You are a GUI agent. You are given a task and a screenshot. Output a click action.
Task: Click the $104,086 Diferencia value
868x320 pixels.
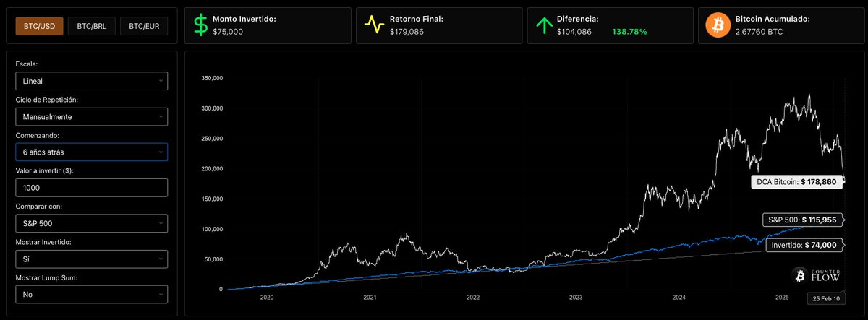point(574,33)
